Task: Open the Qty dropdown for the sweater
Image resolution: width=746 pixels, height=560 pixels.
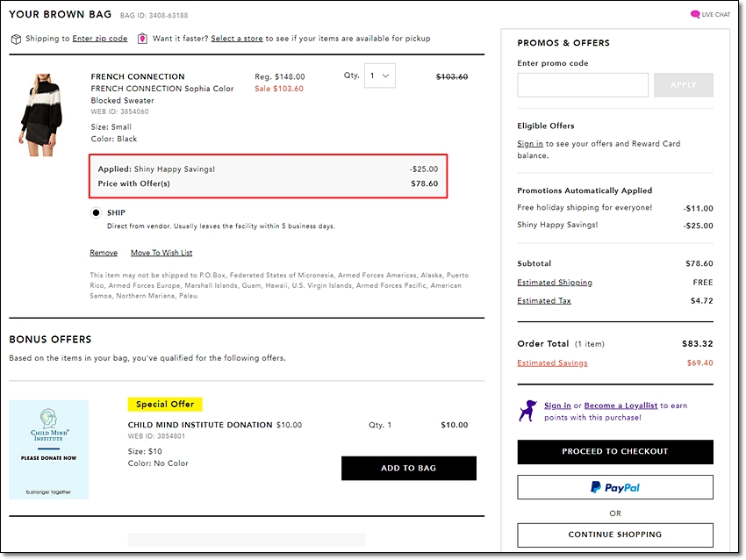Action: 380,75
